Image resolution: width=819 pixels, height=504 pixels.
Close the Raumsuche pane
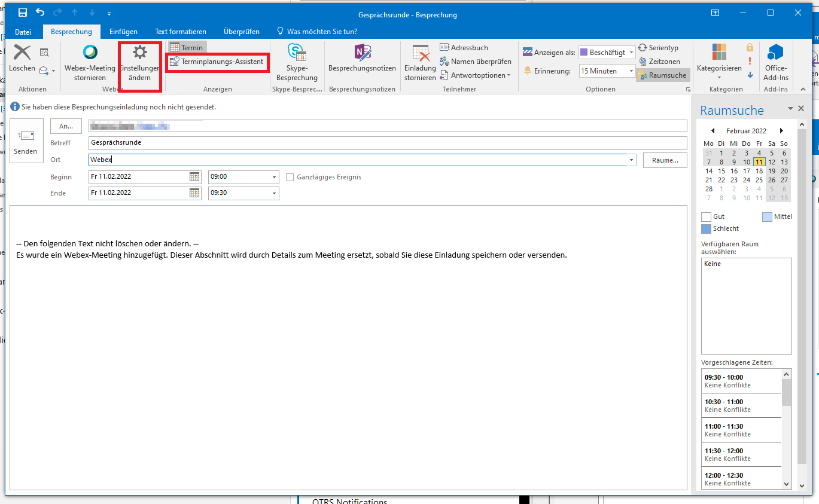coord(801,108)
